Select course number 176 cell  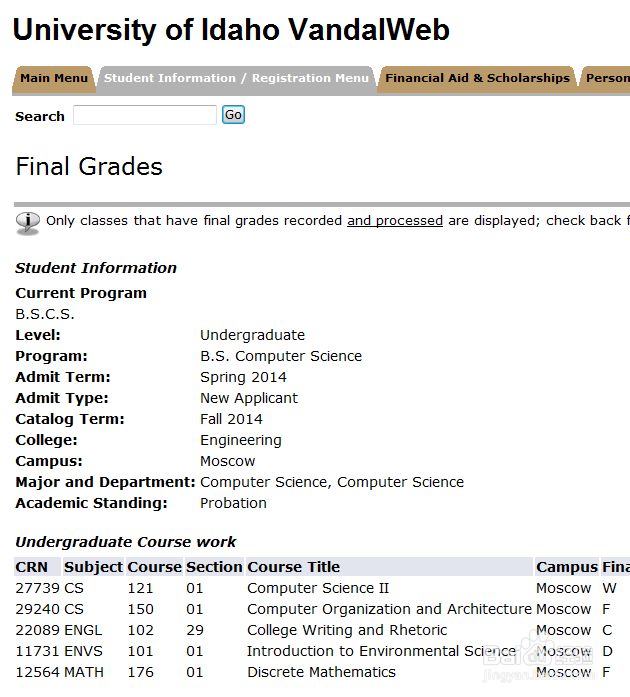point(140,672)
